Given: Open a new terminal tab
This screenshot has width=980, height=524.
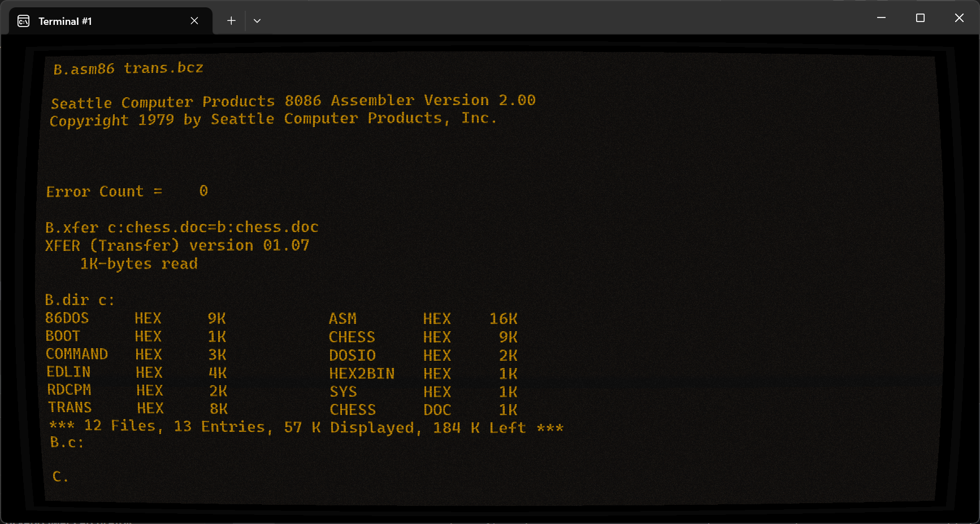Looking at the screenshot, I should [x=231, y=21].
